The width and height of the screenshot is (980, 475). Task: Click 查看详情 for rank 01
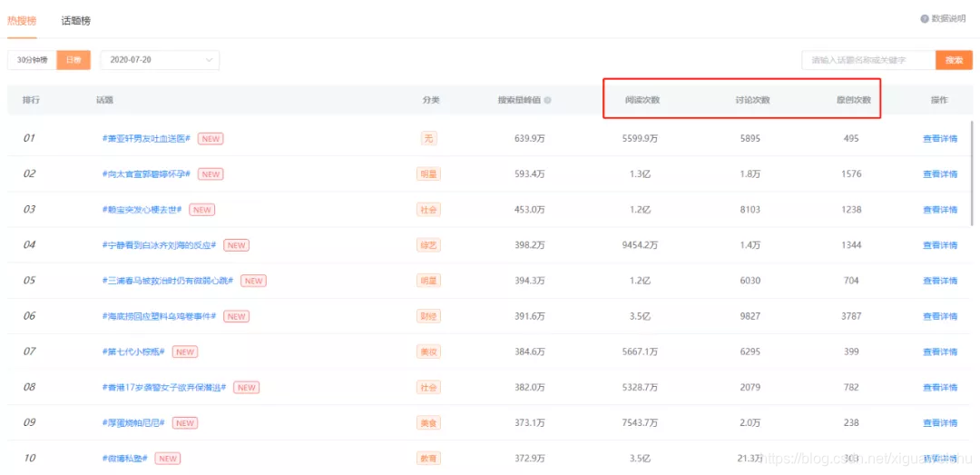click(940, 139)
